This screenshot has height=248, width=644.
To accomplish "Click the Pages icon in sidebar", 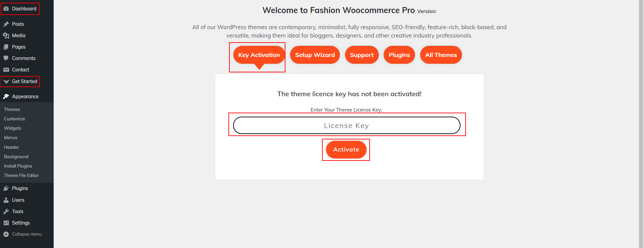I will 6,47.
